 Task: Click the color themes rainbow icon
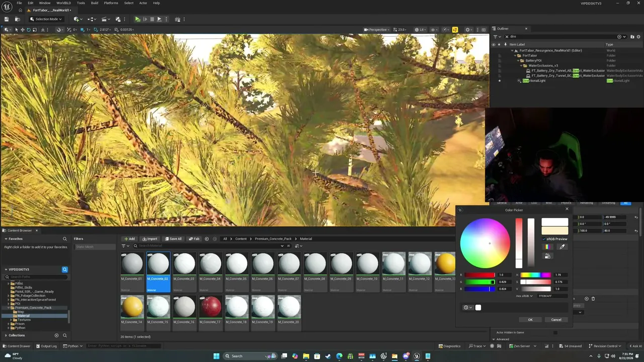[x=547, y=246]
